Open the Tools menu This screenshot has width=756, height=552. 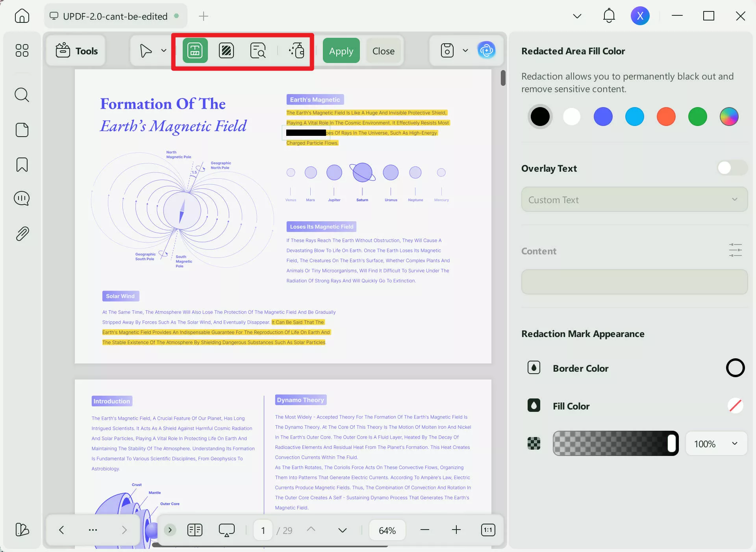(76, 51)
